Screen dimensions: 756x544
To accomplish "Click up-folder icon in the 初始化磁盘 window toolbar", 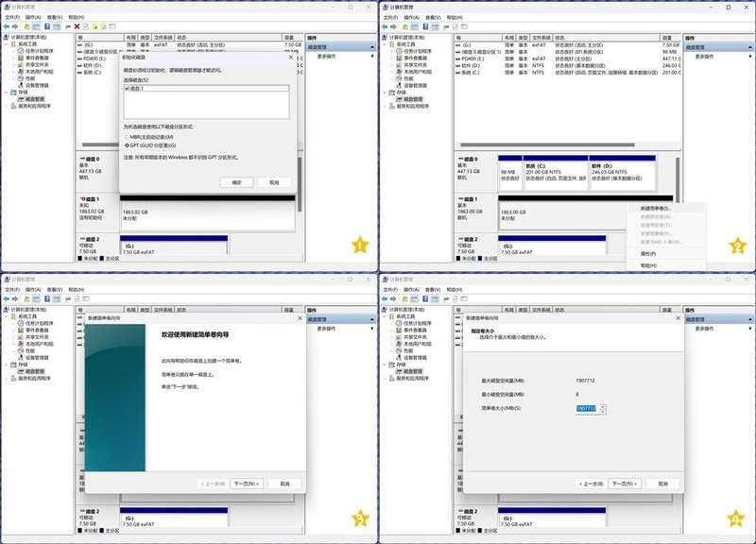I will tap(27, 26).
